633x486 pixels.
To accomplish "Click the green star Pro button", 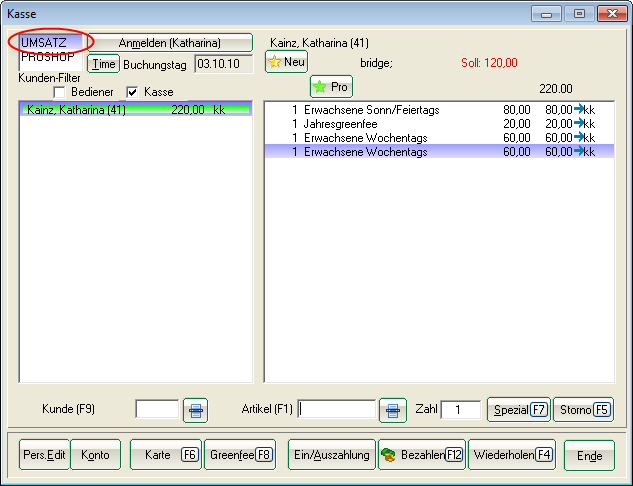I will (331, 87).
